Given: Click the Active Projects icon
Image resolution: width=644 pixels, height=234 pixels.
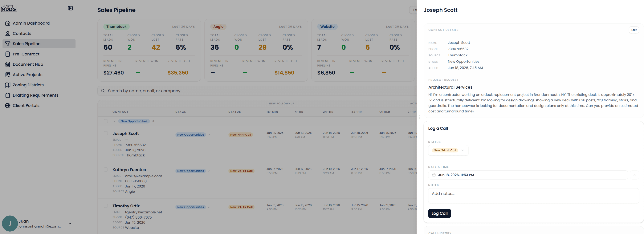Looking at the screenshot, I should [8, 75].
